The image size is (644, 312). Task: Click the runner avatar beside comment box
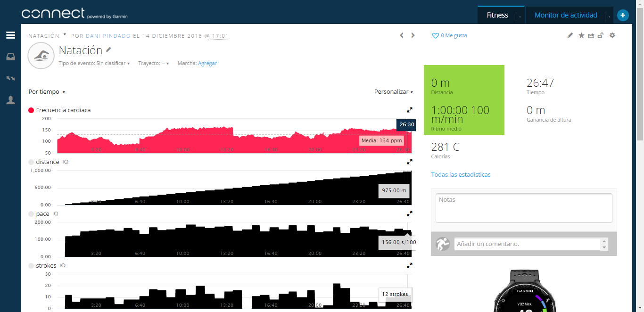tap(443, 244)
